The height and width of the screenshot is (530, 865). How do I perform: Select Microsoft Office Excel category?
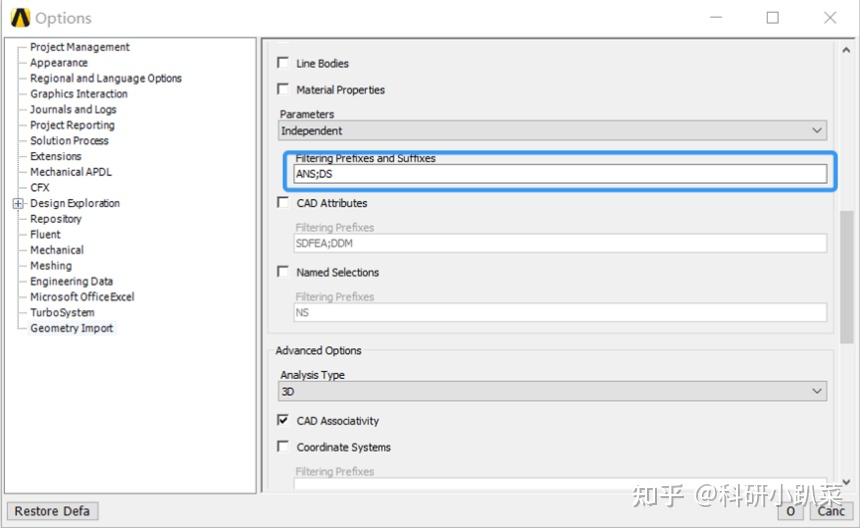82,297
